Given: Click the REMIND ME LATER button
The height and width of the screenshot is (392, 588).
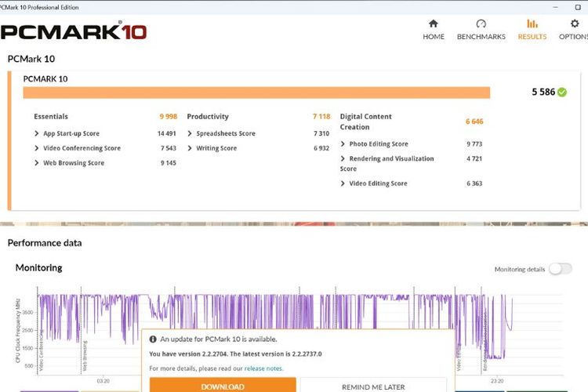Looking at the screenshot, I should coord(373,387).
